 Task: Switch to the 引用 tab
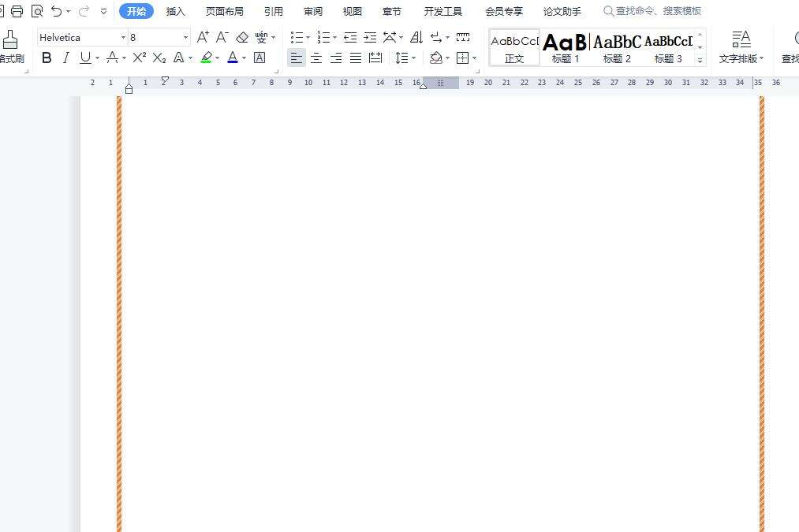[273, 11]
